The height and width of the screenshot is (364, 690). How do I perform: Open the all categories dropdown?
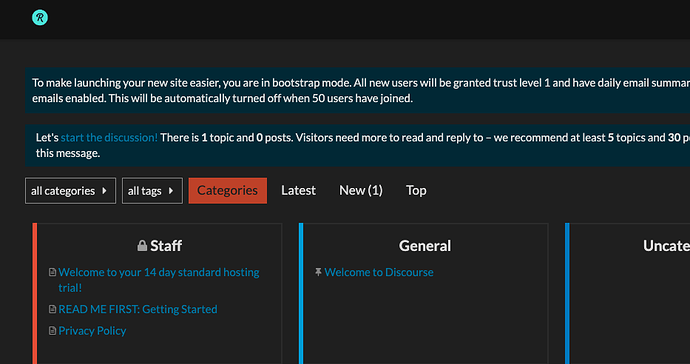tap(70, 191)
